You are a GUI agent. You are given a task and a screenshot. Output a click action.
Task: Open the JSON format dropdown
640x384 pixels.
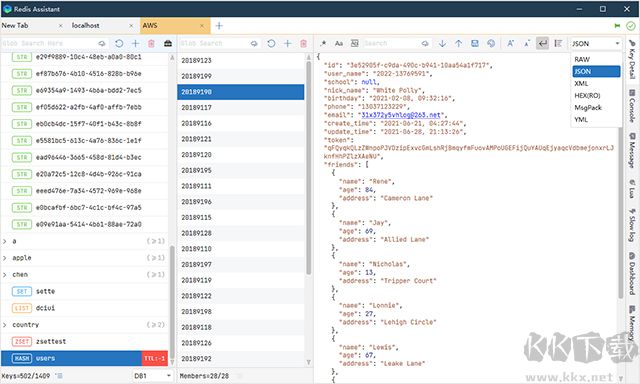tap(595, 43)
